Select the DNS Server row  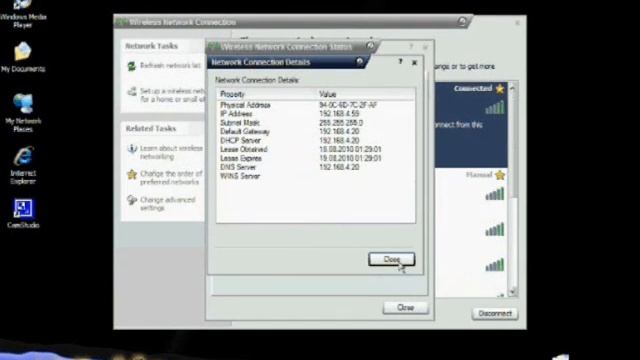pos(316,167)
